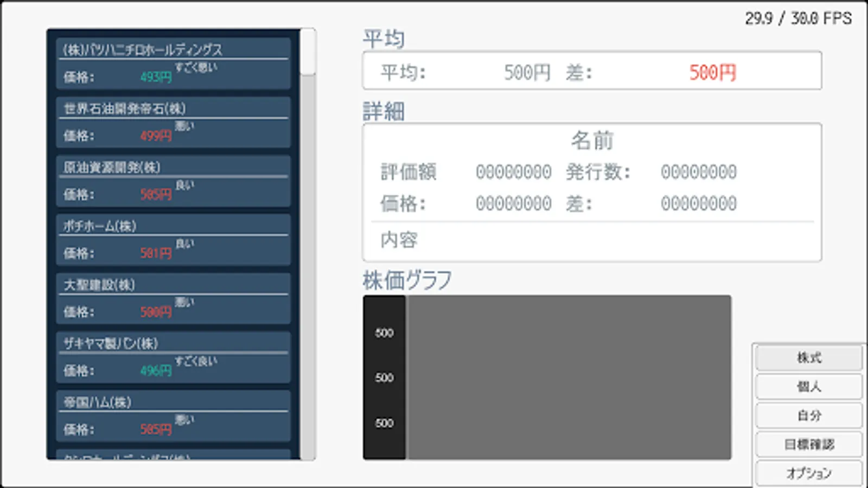Switch to the 株式 menu tab
This screenshot has height=488, width=868.
809,358
